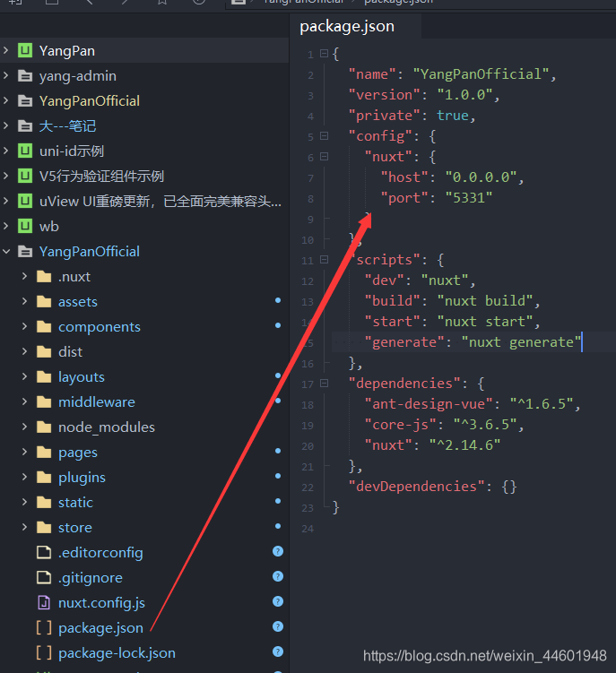Expand the plugins folder chevron
The height and width of the screenshot is (673, 616).
[24, 478]
